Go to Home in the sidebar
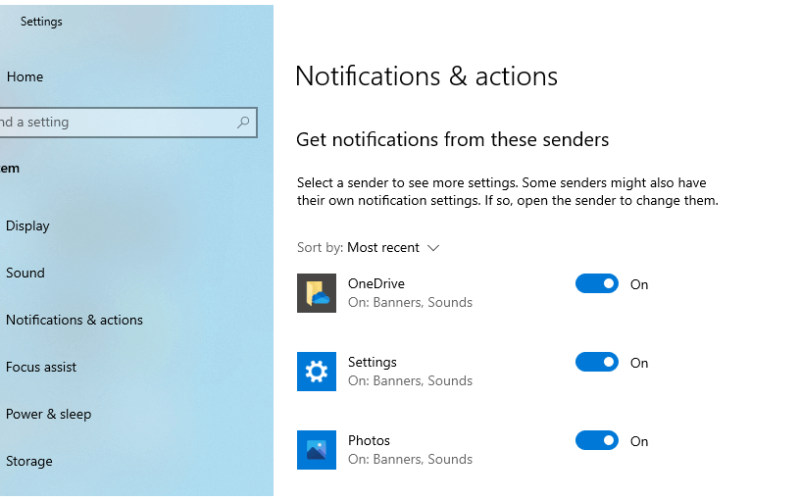This screenshot has height=500, width=800. (x=25, y=77)
